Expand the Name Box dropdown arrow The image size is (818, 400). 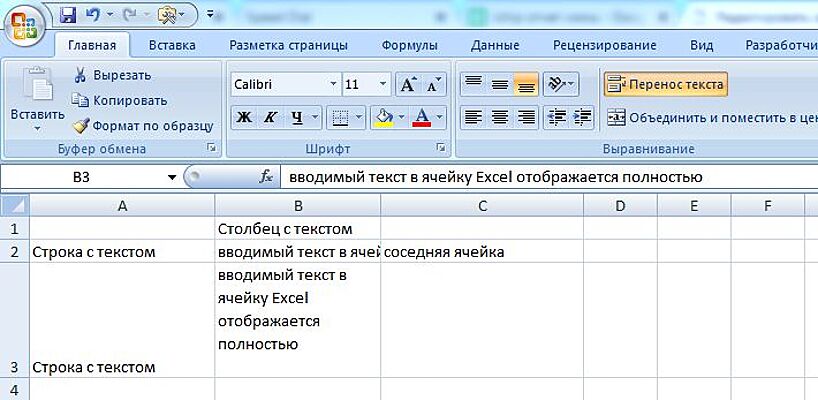pyautogui.click(x=172, y=177)
